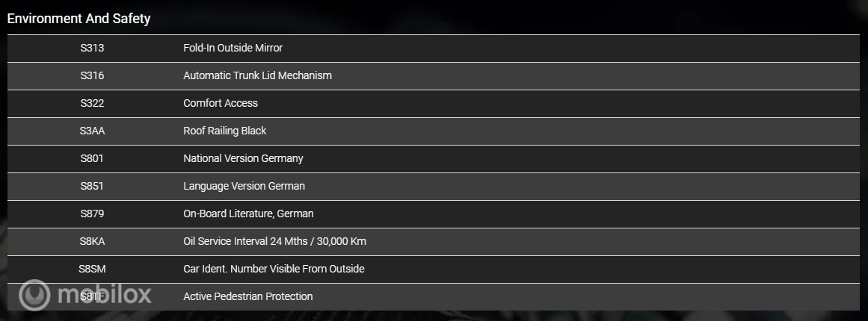Viewport: 868px width, 321px height.
Task: Select On-Board Literature, German entry
Action: point(248,214)
